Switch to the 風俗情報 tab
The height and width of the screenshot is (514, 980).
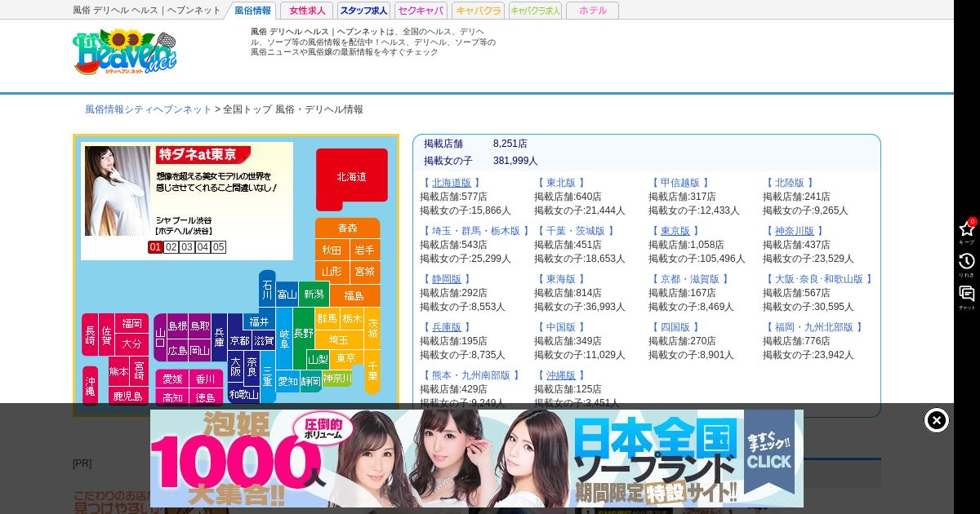pyautogui.click(x=252, y=11)
